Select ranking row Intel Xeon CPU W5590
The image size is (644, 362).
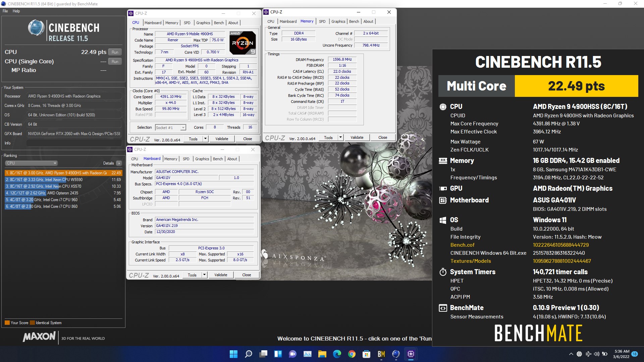click(63, 180)
